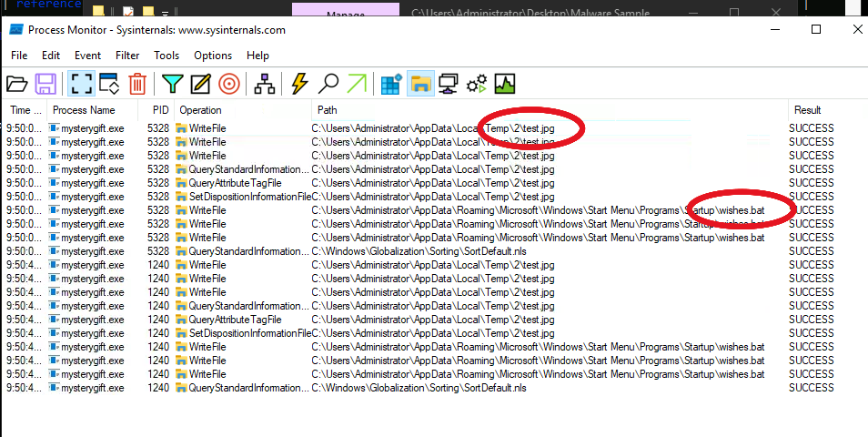
Task: Toggle the Autoscroll button
Action: (x=110, y=84)
